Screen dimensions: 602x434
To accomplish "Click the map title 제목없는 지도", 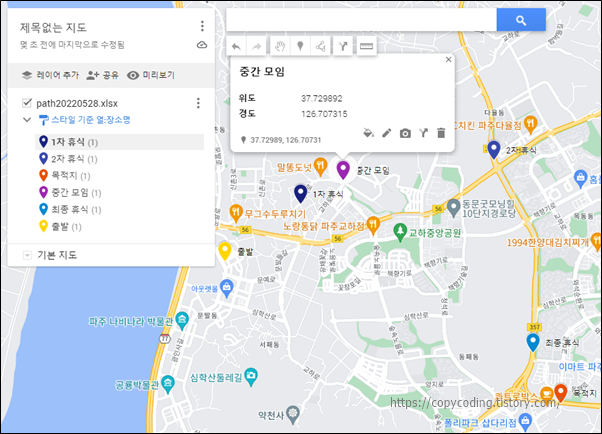I will coord(53,27).
